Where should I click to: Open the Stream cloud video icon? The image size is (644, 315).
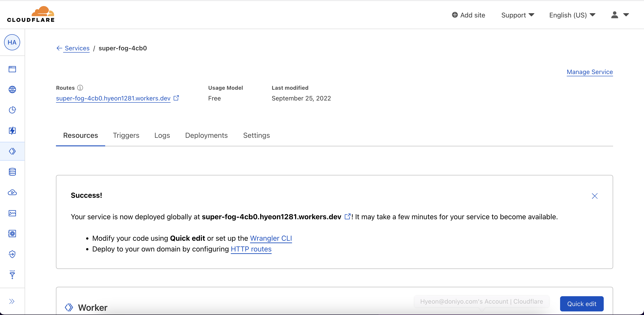click(12, 192)
